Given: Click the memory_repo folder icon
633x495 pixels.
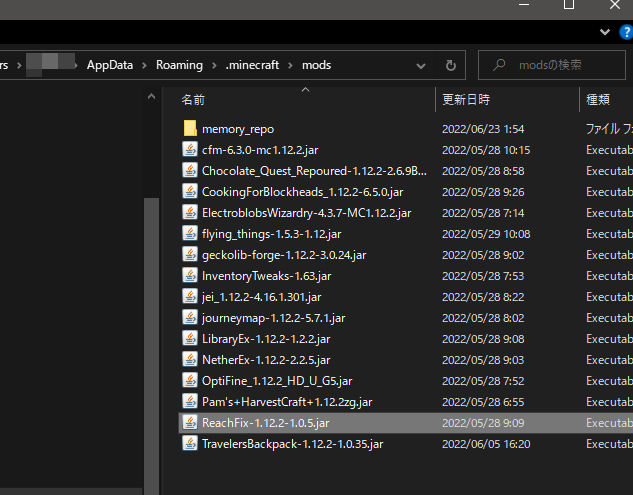Looking at the screenshot, I should (x=190, y=128).
